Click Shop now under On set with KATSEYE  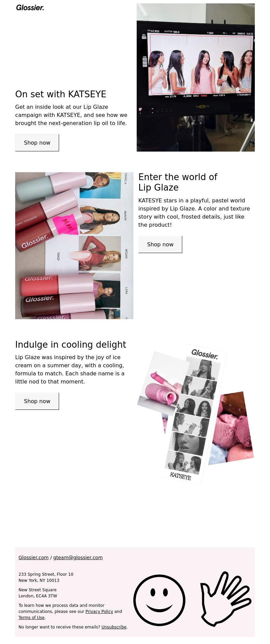[x=37, y=143]
